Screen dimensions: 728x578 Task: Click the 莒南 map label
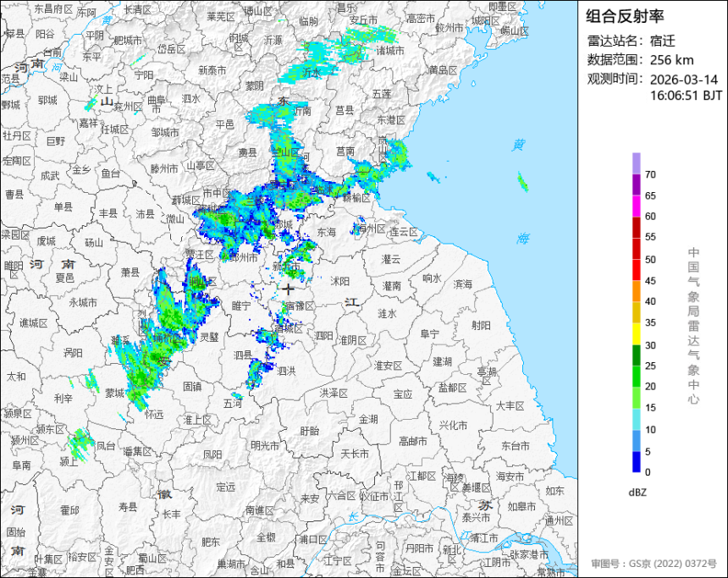[x=345, y=151]
